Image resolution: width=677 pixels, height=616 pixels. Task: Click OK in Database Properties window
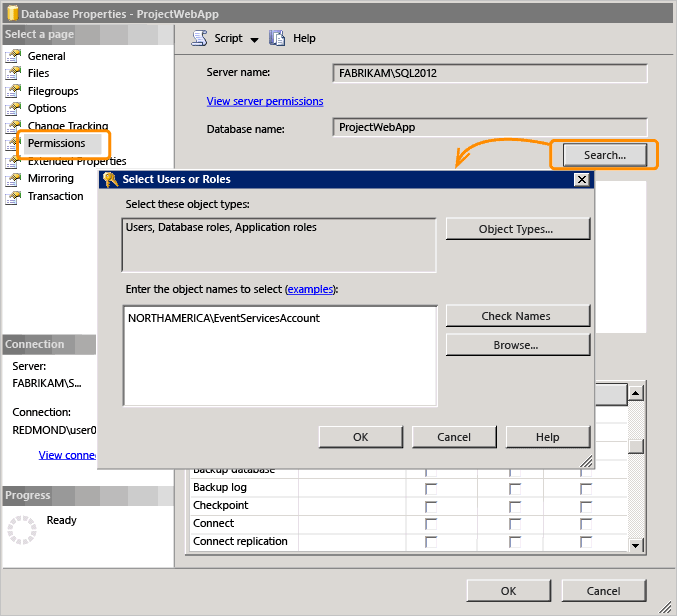click(508, 591)
